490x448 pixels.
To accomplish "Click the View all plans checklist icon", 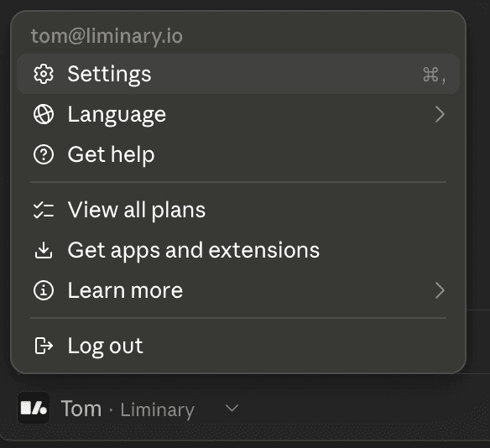I will click(44, 210).
